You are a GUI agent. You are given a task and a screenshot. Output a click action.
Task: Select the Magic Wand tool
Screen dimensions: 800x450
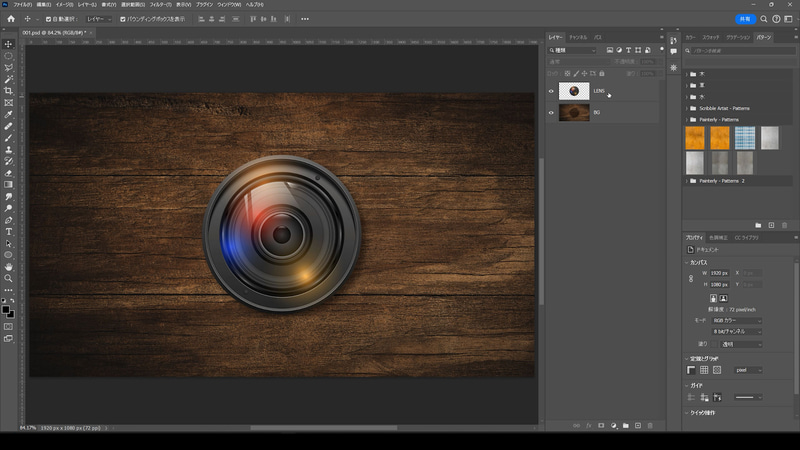pos(8,79)
